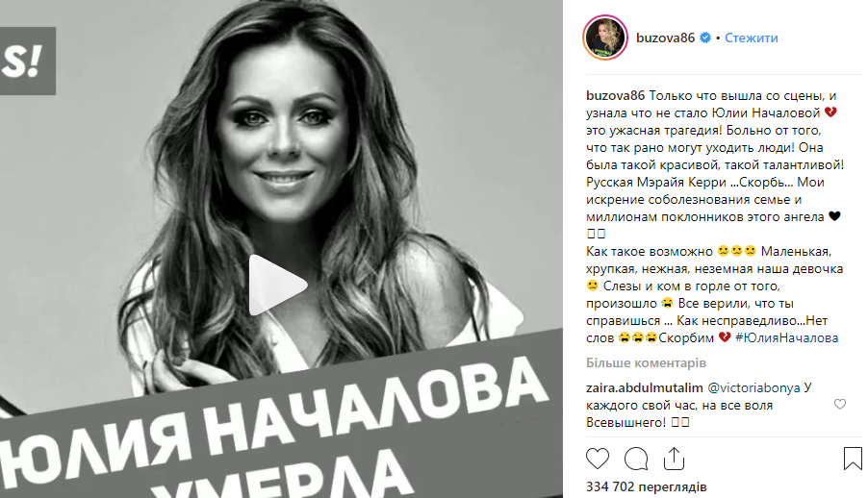The image size is (868, 498).
Task: Open buzova86 profile avatar
Action: pyautogui.click(x=605, y=37)
